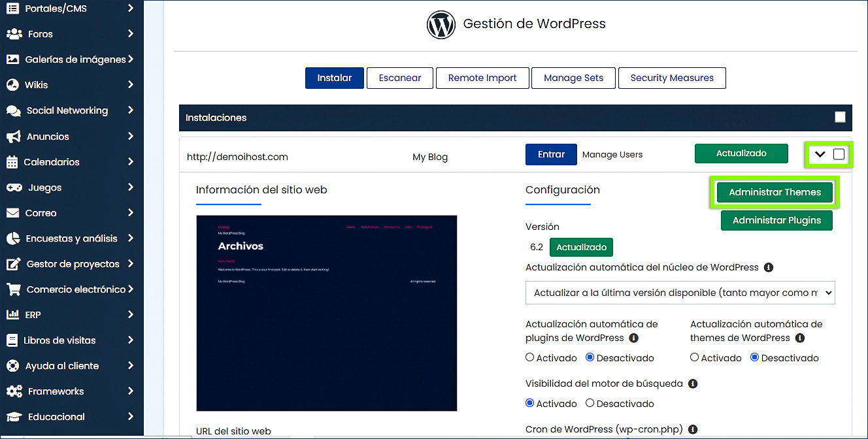Open the Escanear tab
This screenshot has width=868, height=439.
tap(399, 78)
